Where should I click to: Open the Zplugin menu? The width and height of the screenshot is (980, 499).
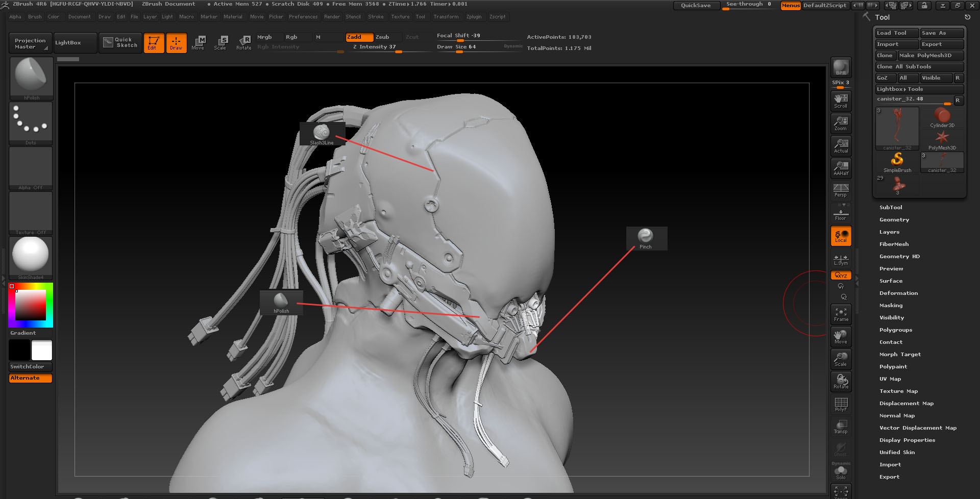tap(474, 17)
